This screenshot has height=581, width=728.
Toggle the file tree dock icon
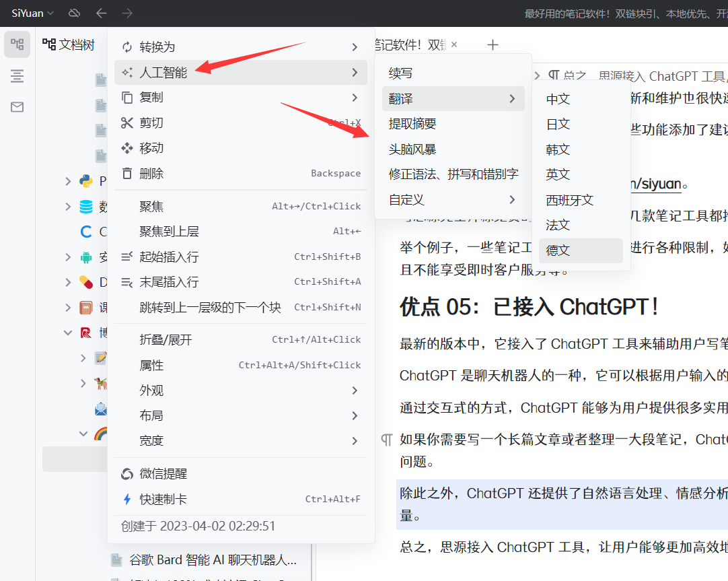click(17, 44)
